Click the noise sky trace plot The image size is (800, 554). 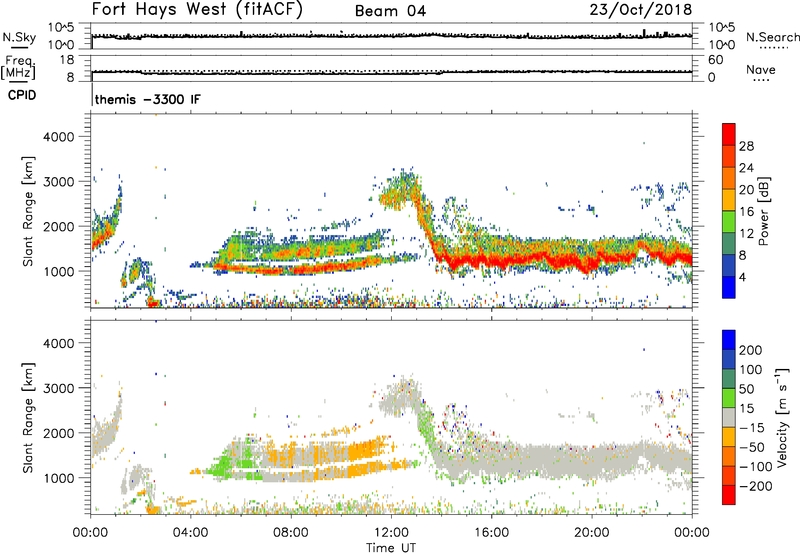point(391,36)
